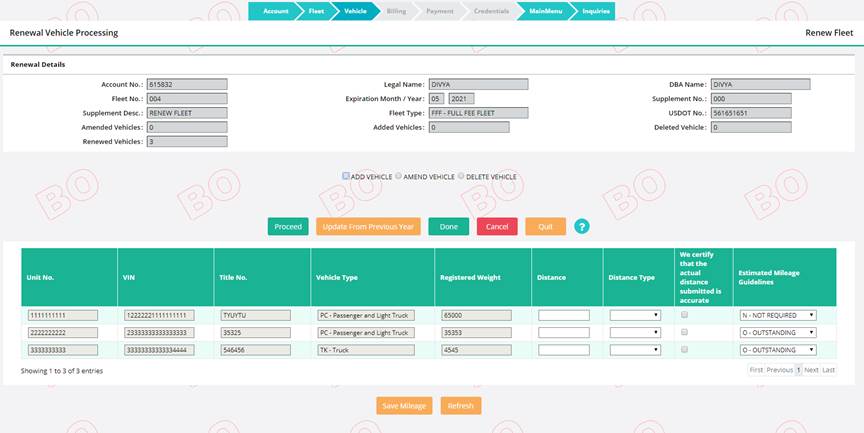Expand mileage guidelines dropdown in third row
Screen dimensions: 864x433
778,350
